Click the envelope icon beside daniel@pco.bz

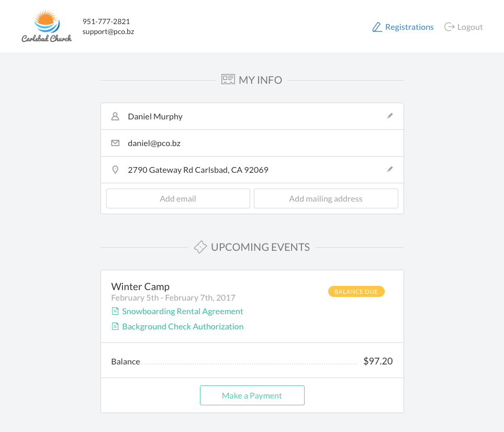(115, 143)
